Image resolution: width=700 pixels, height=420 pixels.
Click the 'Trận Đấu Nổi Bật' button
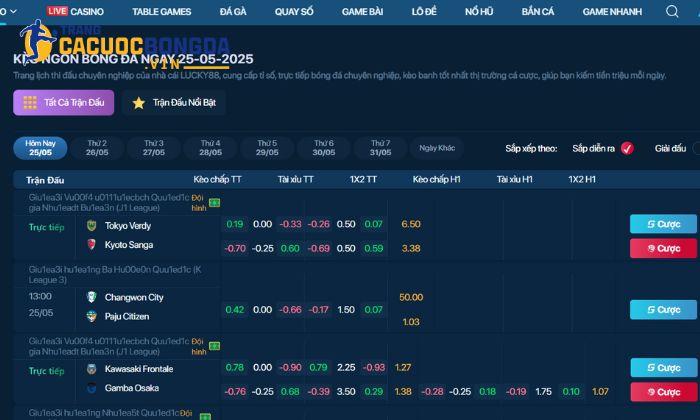[175, 102]
